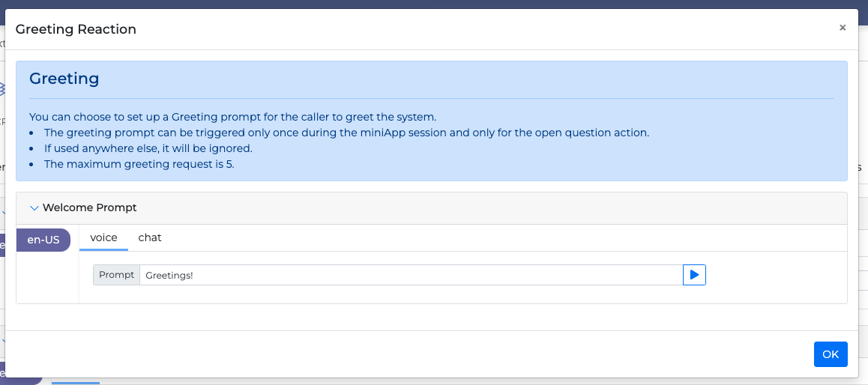
Task: Click the Greeting heading in the info box
Action: 64,79
